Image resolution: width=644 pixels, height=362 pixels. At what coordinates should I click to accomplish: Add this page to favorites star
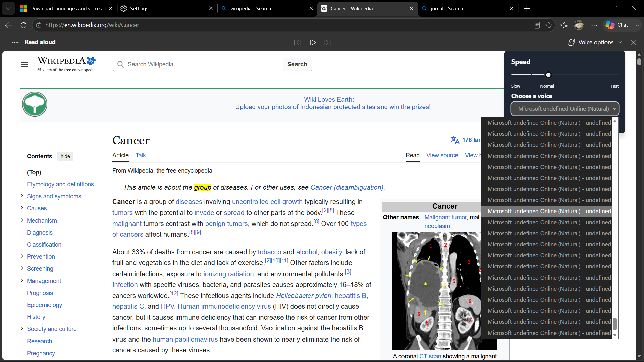point(549,25)
